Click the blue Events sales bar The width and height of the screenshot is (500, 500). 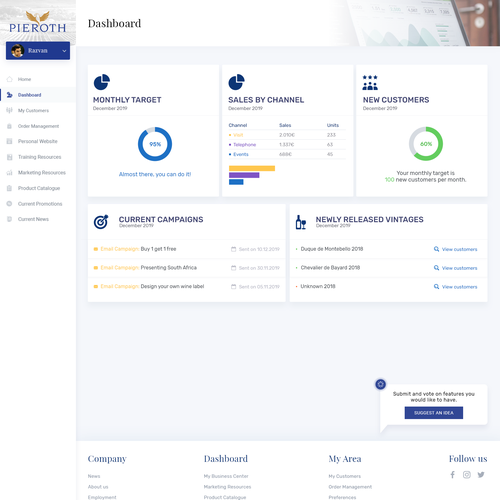pos(236,182)
